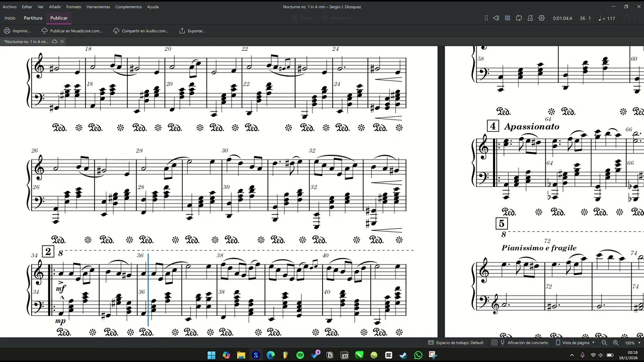Viewport: 644px width, 362px height.
Task: Open the Espacio de trabajo: Default selector
Action: (x=456, y=342)
